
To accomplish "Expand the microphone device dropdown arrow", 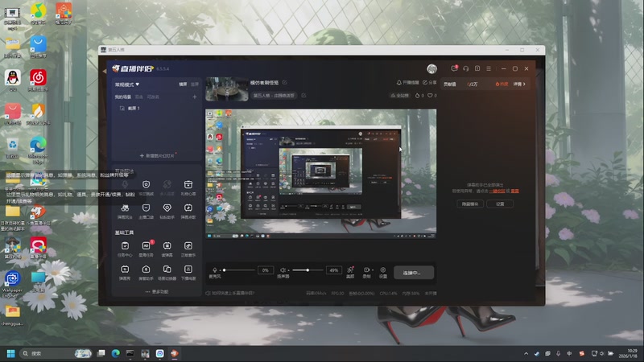I will coord(221,270).
